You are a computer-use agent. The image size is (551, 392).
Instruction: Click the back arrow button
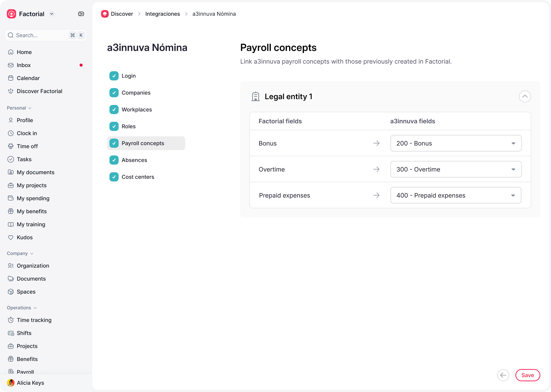point(503,375)
